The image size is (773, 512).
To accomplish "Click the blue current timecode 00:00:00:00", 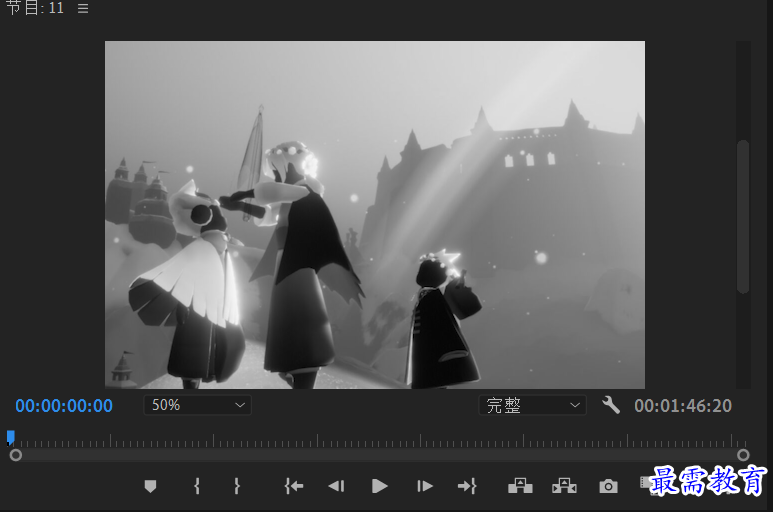I will tap(64, 406).
